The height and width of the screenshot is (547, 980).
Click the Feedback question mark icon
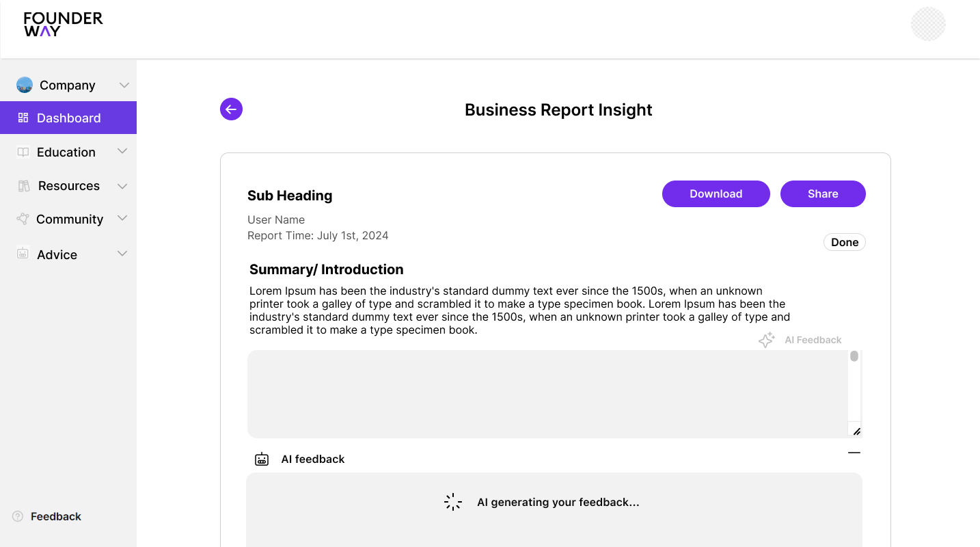(18, 516)
